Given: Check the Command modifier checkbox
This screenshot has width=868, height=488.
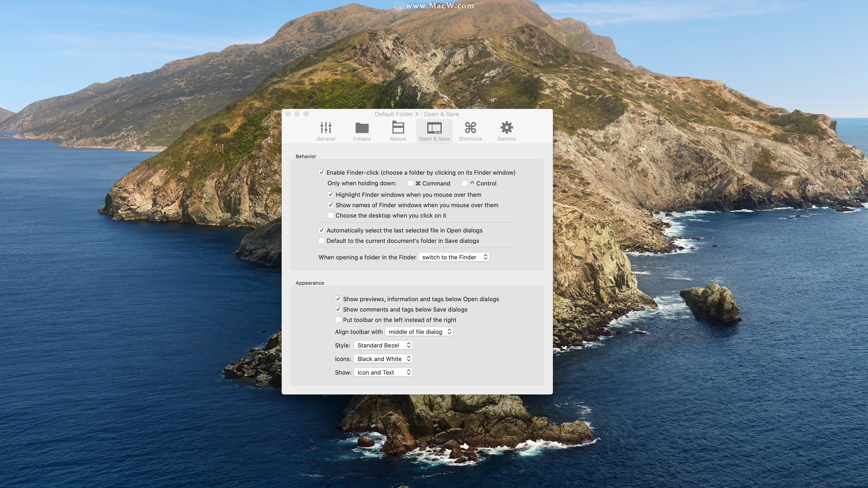Looking at the screenshot, I should (410, 183).
